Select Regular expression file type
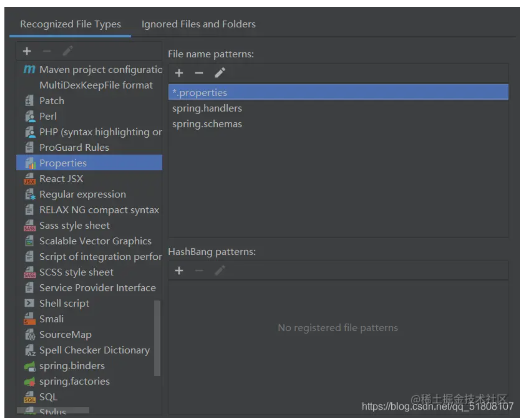This screenshot has width=522, height=420. tap(83, 194)
